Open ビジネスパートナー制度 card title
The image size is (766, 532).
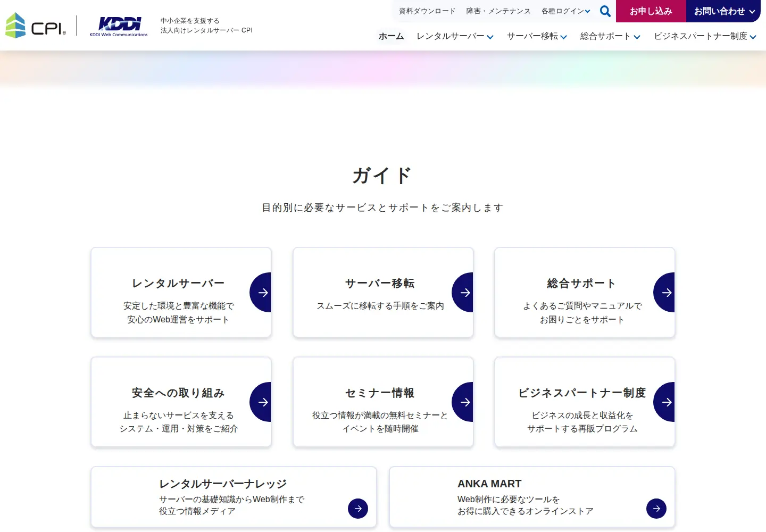(x=582, y=393)
